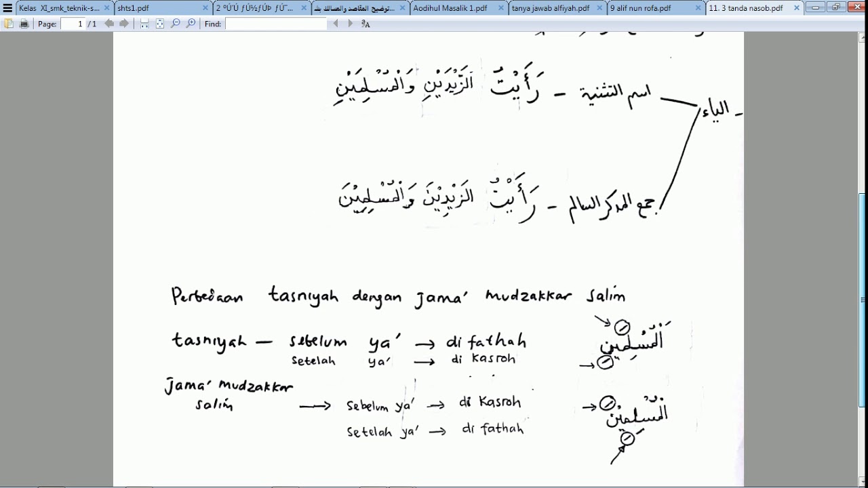Click the page number input field
Viewport: 868px width, 488px height.
pos(73,24)
